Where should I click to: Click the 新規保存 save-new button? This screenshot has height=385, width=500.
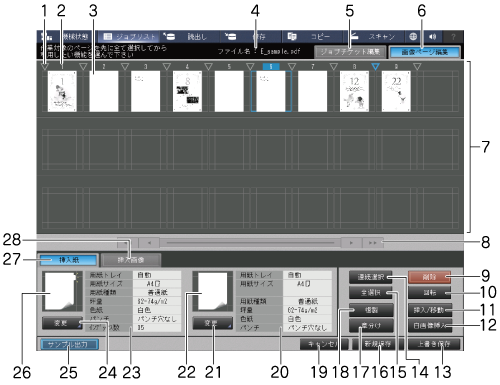pyautogui.click(x=378, y=344)
